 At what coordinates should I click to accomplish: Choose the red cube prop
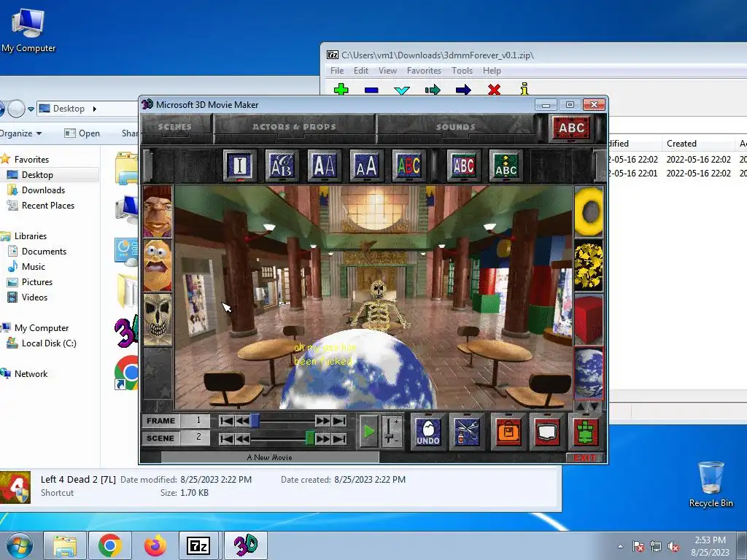coord(589,319)
